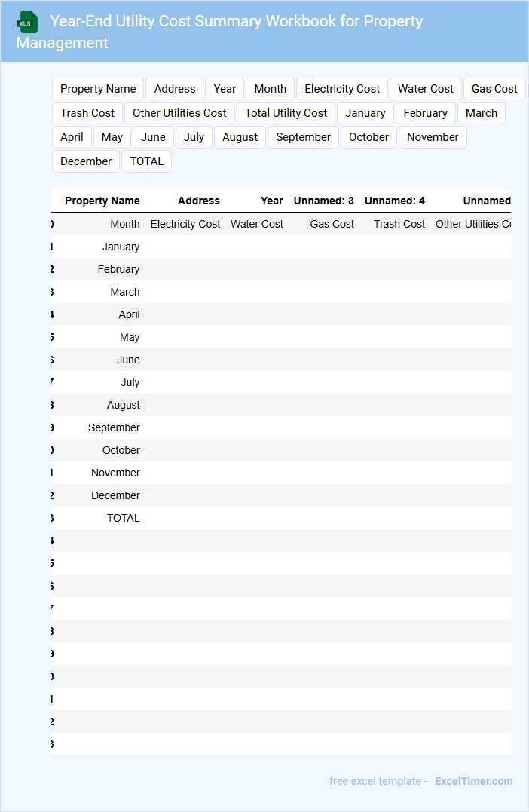Click the June row in the table
Viewport: 529px width, 812px height.
(281, 360)
